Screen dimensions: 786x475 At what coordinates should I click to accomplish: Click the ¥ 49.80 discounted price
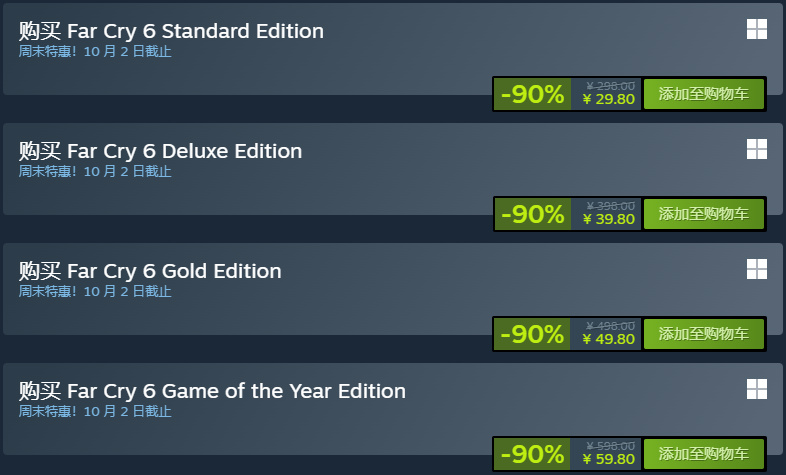coord(609,339)
